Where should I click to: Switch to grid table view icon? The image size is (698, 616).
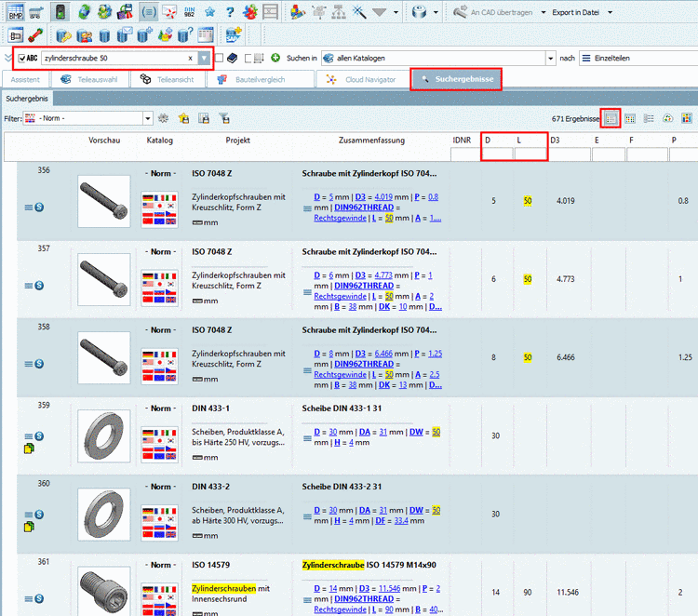[x=629, y=118]
